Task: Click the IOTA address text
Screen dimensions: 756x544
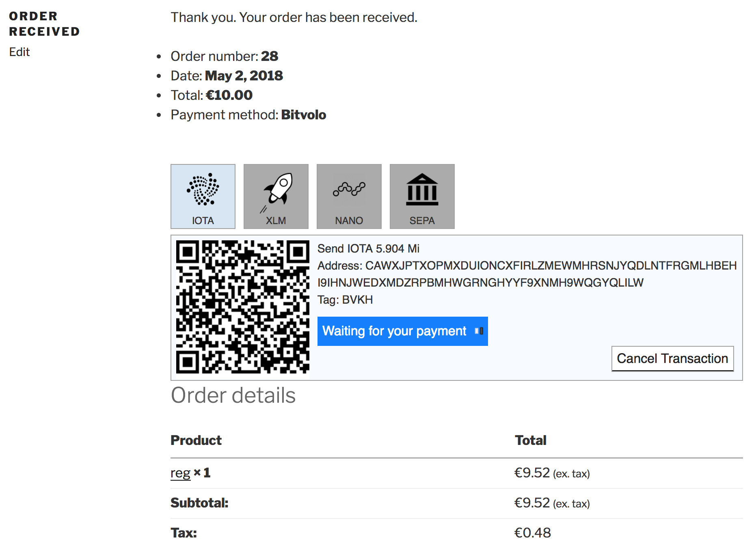Action: 527,274
